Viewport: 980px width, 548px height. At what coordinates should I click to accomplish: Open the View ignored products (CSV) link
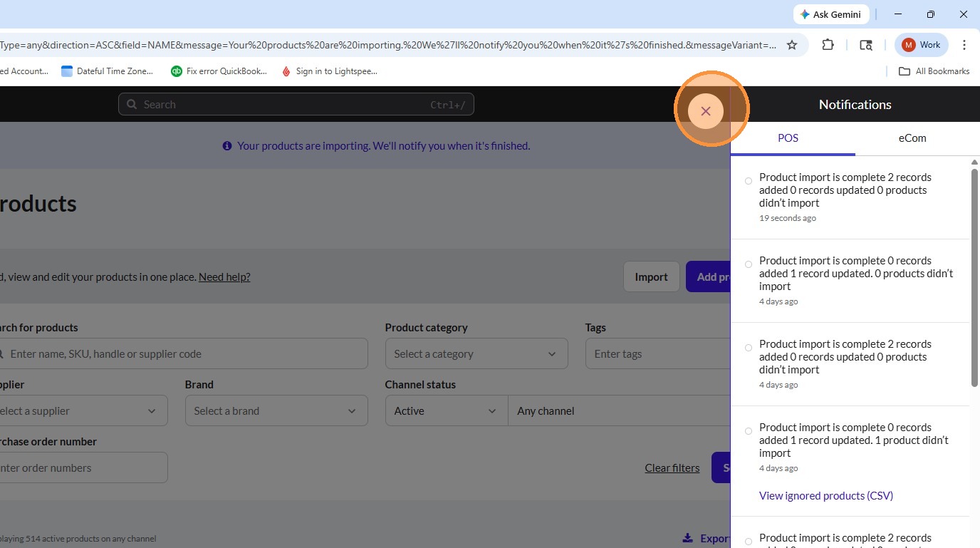[826, 496]
